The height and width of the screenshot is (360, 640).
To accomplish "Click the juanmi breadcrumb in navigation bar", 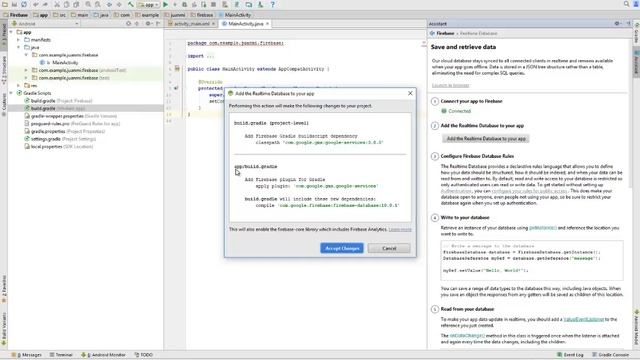I will [x=175, y=15].
